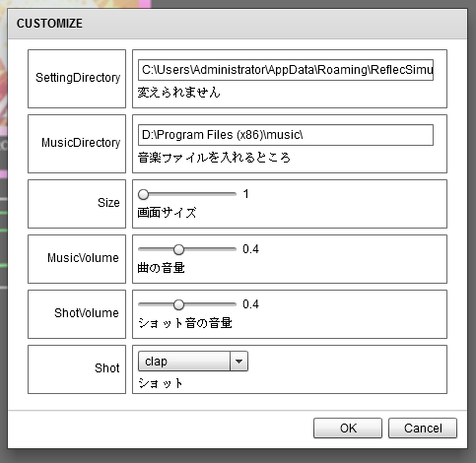Click the Shot label cell
476x463 pixels.
click(x=77, y=369)
